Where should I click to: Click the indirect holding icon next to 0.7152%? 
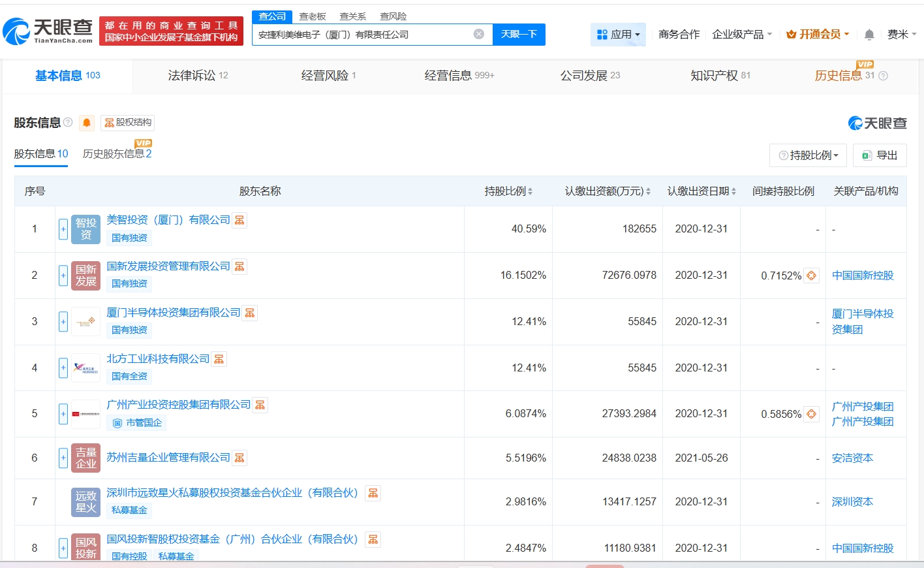[x=811, y=276]
